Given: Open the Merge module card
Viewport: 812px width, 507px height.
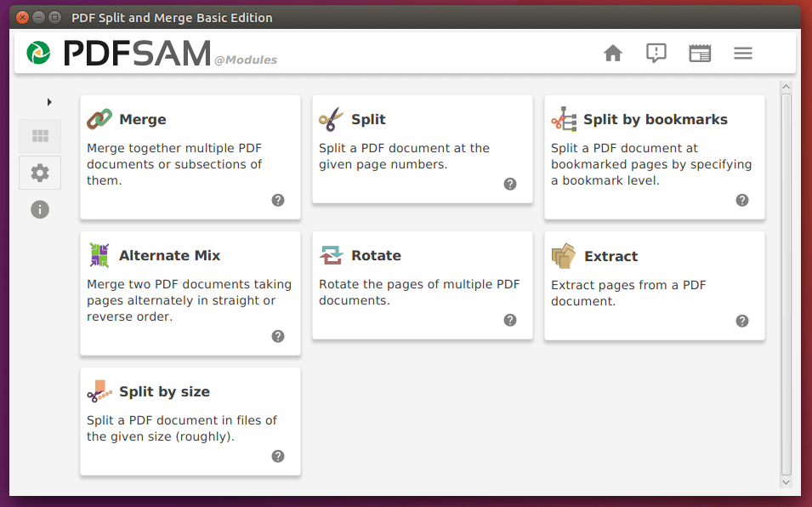Looking at the screenshot, I should point(190,157).
